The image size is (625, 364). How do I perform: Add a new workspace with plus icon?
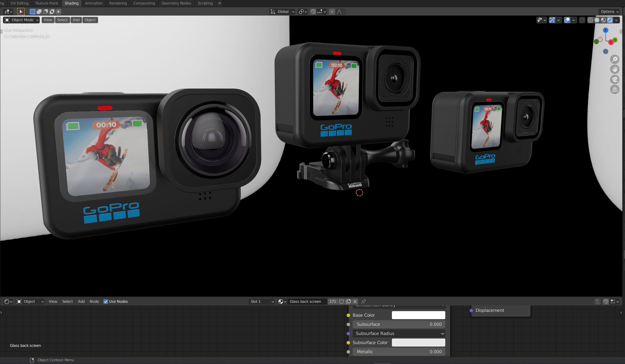(220, 3)
